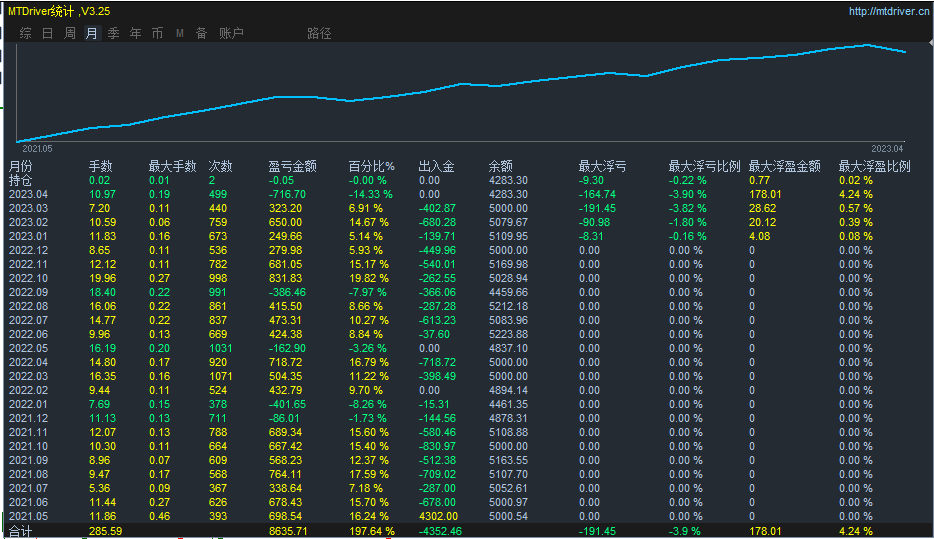Viewport: 934px width, 539px height.
Task: Select the 2023.02 month row
Action: pos(29,222)
